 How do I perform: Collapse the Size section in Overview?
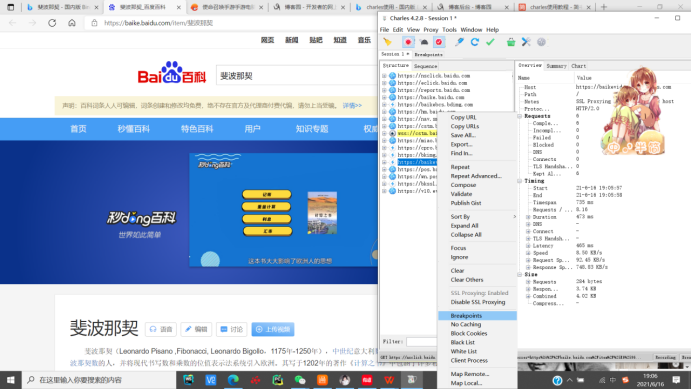coord(520,275)
